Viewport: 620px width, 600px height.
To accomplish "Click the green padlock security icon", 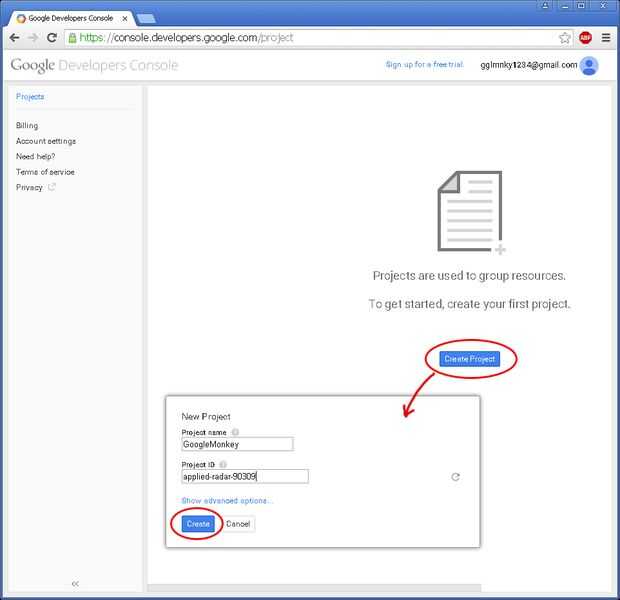I will tap(72, 38).
